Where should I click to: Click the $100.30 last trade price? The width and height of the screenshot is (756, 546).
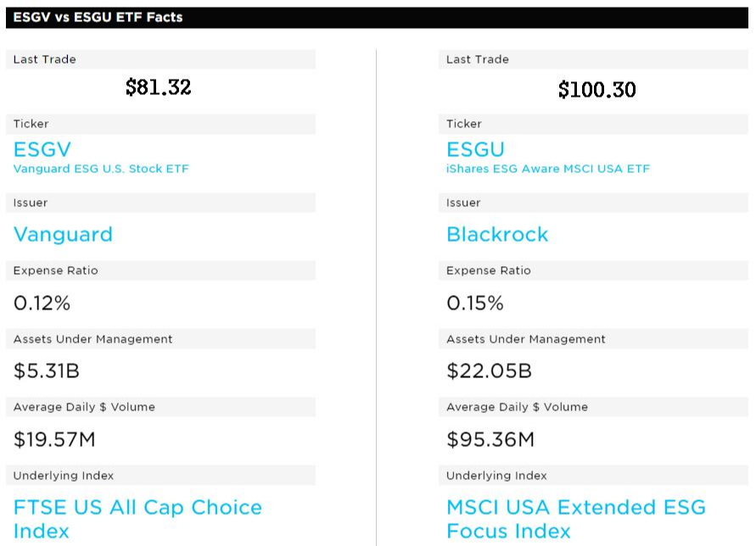(x=596, y=89)
